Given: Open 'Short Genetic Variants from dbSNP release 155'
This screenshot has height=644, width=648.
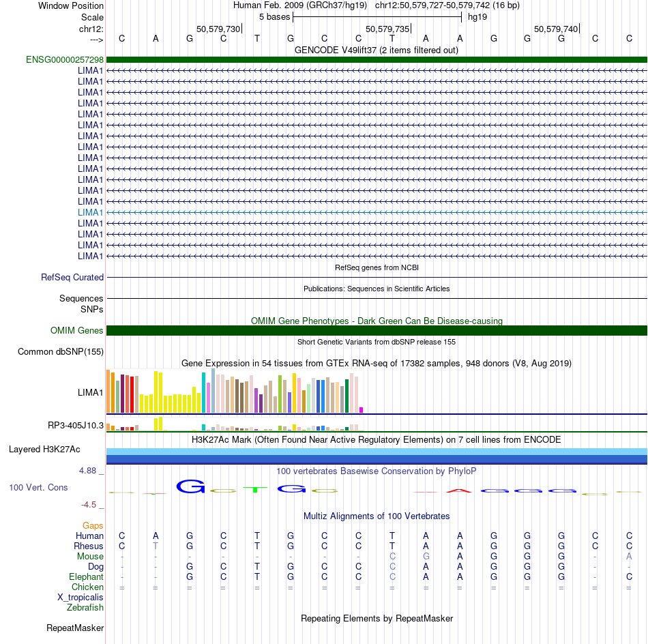Looking at the screenshot, I should coord(377,342).
